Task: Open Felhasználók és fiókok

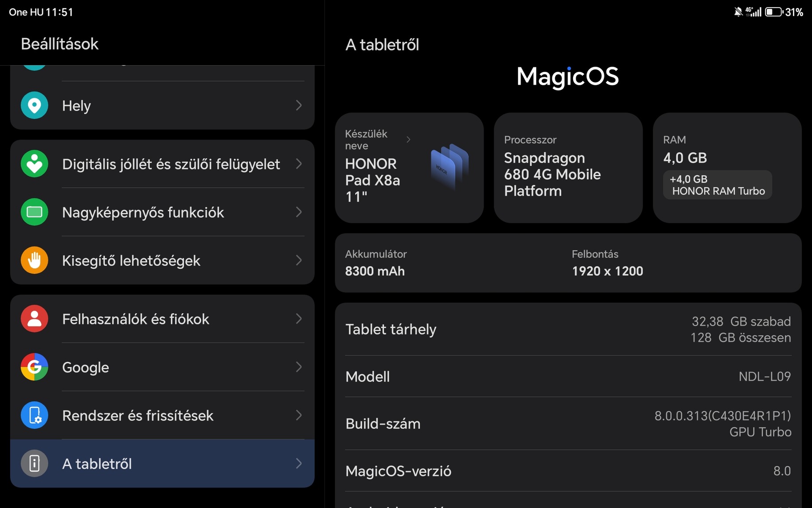Action: pos(162,319)
